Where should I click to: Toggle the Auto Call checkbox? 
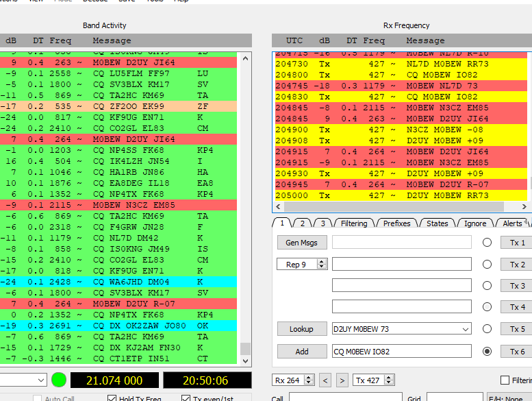(38, 398)
